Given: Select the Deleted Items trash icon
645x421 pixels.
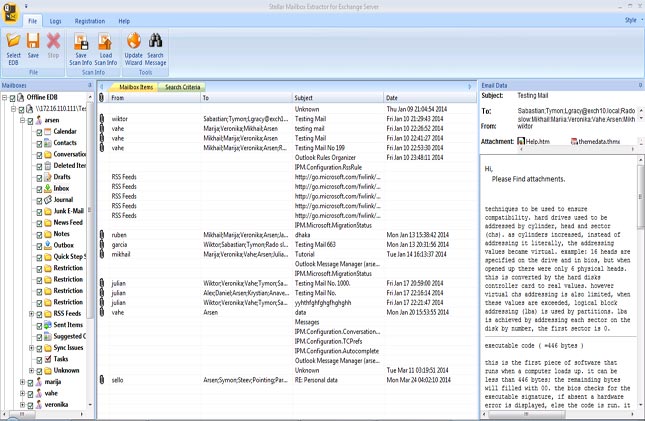Looking at the screenshot, I should tap(48, 165).
